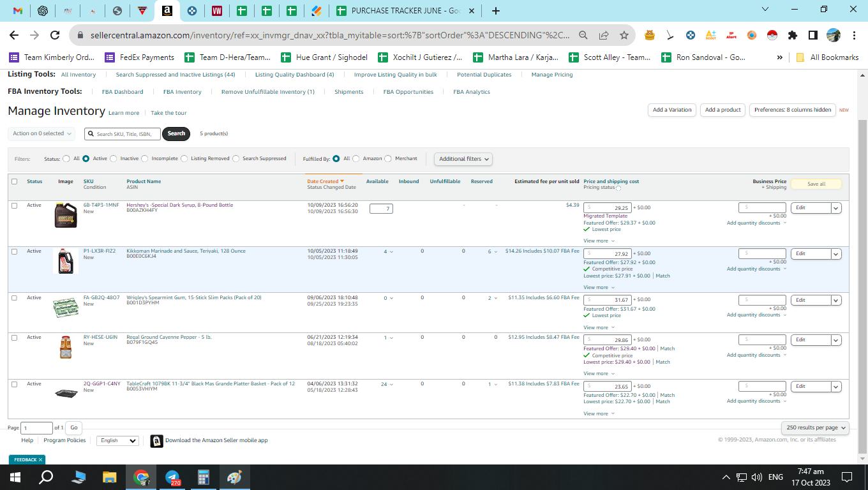
Task: Switch to the ChatGPT browser tab
Action: coord(43,11)
